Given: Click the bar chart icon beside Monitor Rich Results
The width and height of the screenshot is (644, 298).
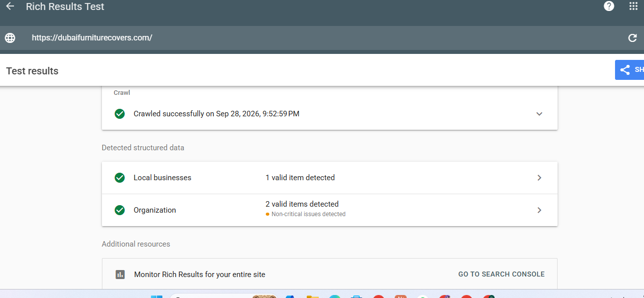Looking at the screenshot, I should 120,275.
